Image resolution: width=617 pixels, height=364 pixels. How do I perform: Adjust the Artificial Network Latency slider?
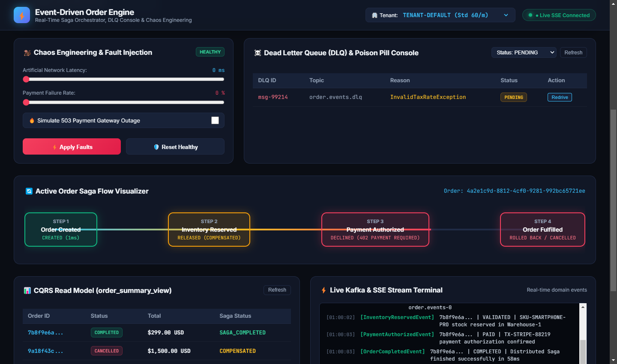click(123, 79)
